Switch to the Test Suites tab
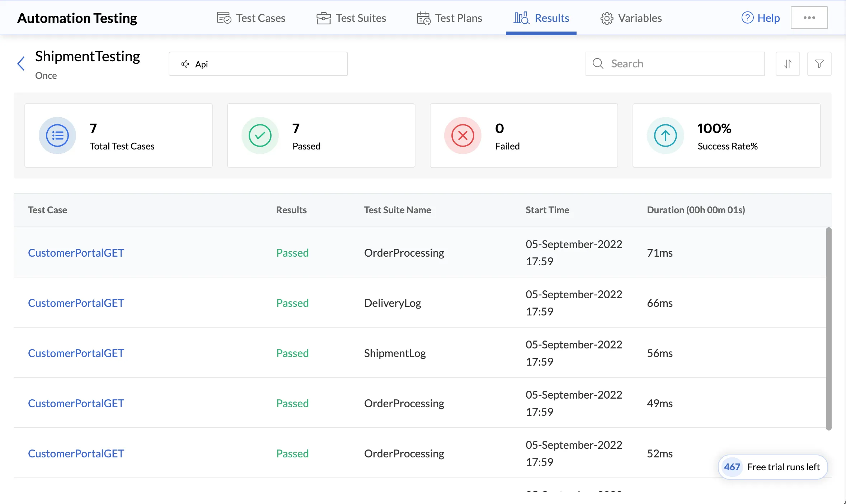Viewport: 846px width, 504px height. (351, 18)
